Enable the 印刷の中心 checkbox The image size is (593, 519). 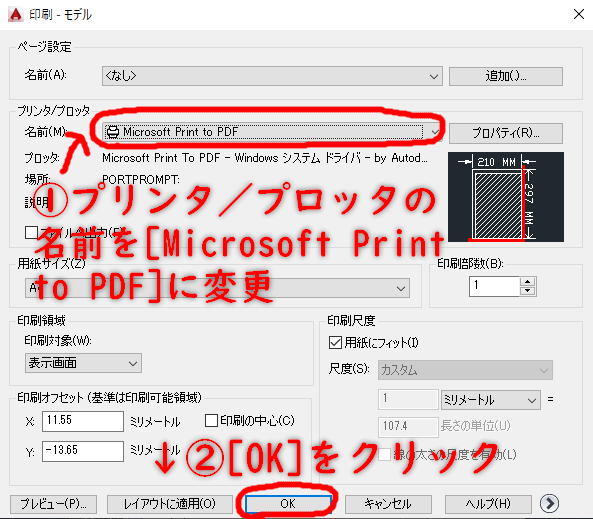tap(211, 420)
